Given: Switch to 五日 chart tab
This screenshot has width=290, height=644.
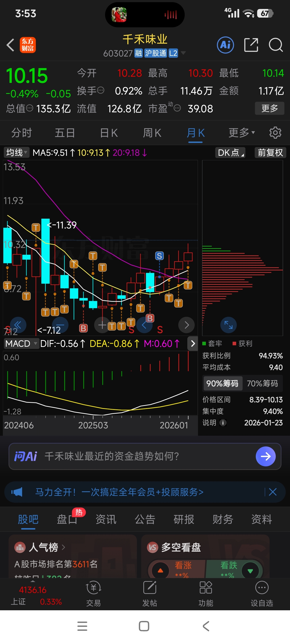Looking at the screenshot, I should click(x=65, y=133).
